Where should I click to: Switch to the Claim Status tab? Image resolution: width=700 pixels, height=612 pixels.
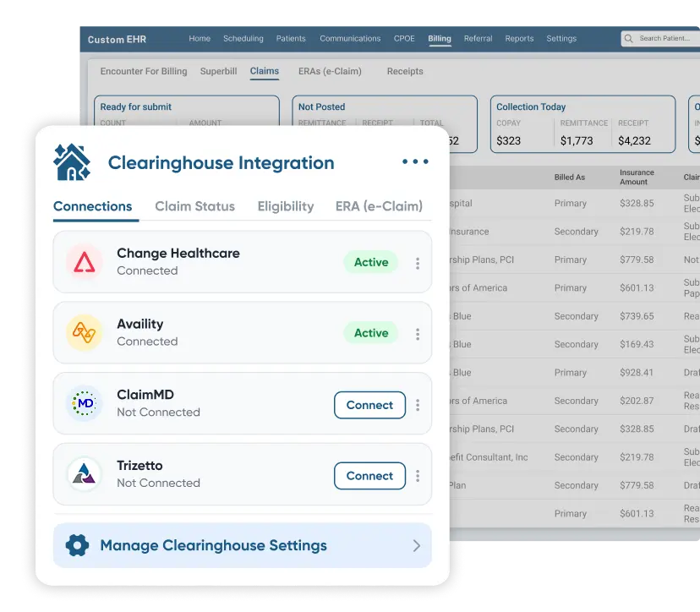pyautogui.click(x=194, y=206)
